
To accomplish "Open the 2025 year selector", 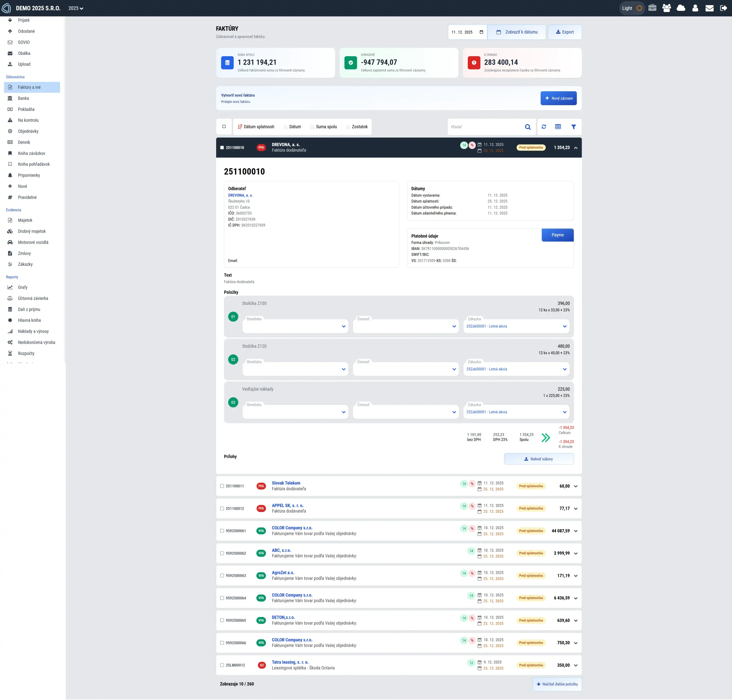I will 76,8.
